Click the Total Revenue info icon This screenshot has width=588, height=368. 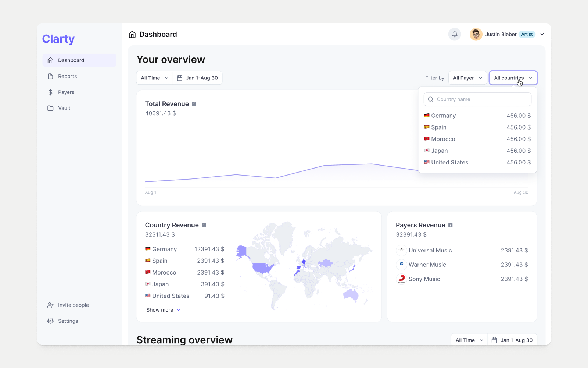tap(194, 104)
